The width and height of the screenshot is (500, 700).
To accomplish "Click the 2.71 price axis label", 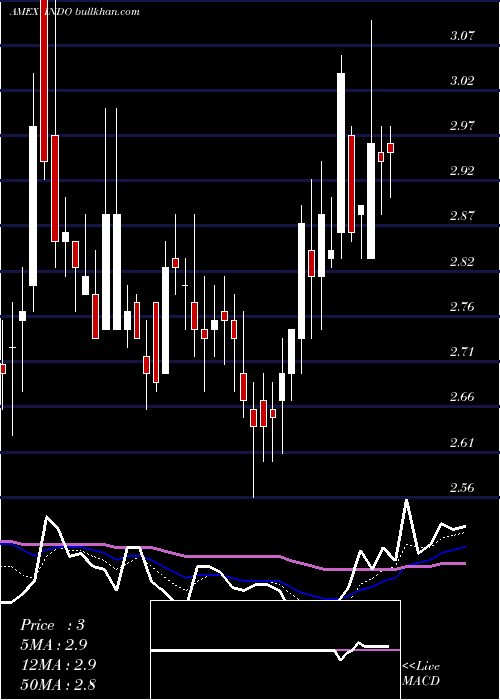I will [x=462, y=352].
